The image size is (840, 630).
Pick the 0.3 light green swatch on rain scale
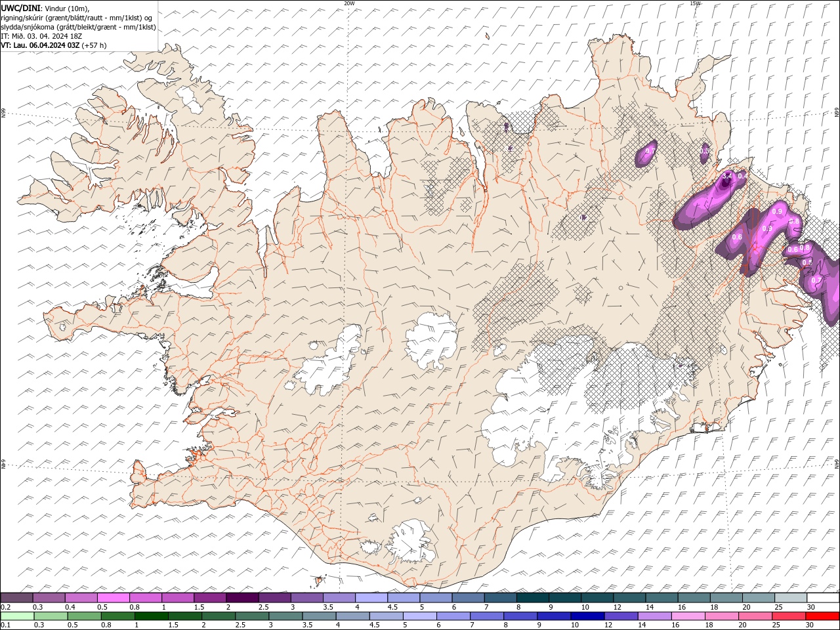[x=51, y=616]
